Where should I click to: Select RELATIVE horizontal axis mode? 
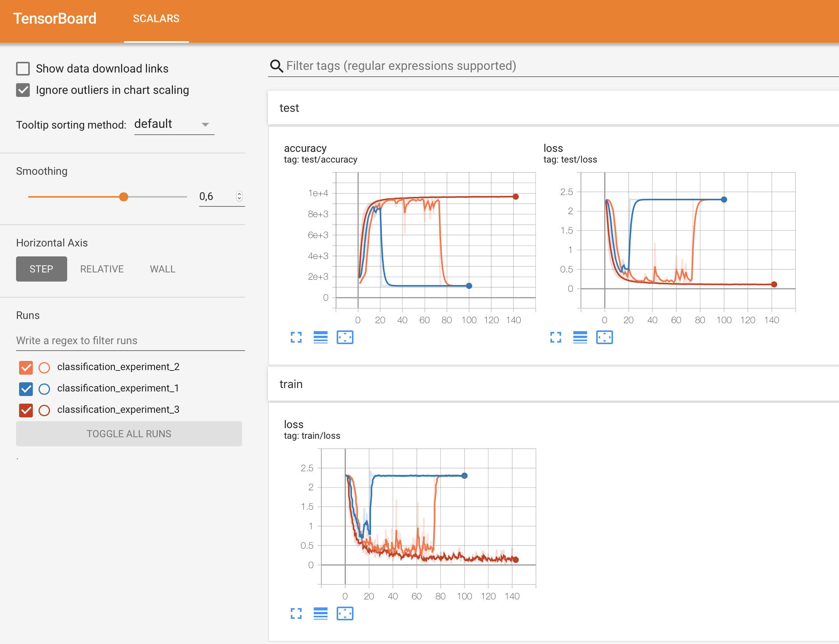click(102, 269)
